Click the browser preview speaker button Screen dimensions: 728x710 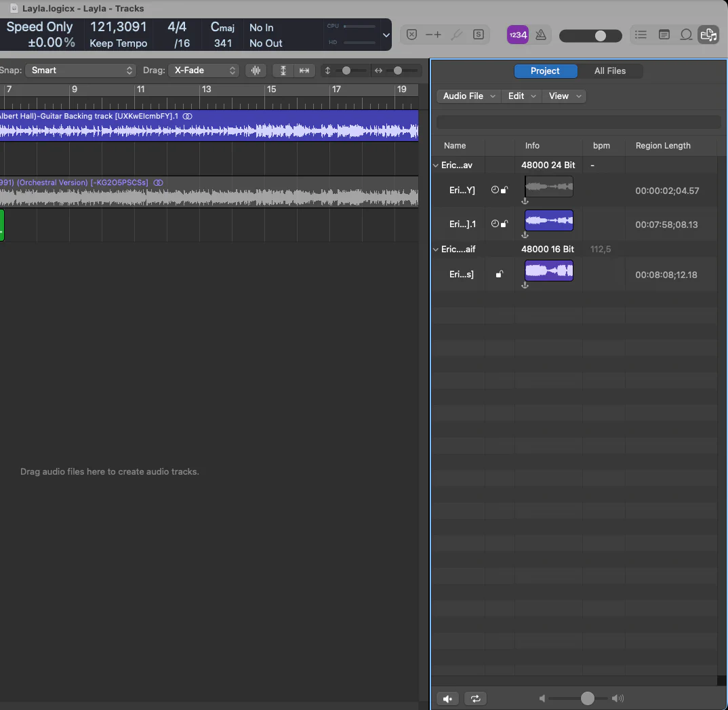[x=447, y=698]
